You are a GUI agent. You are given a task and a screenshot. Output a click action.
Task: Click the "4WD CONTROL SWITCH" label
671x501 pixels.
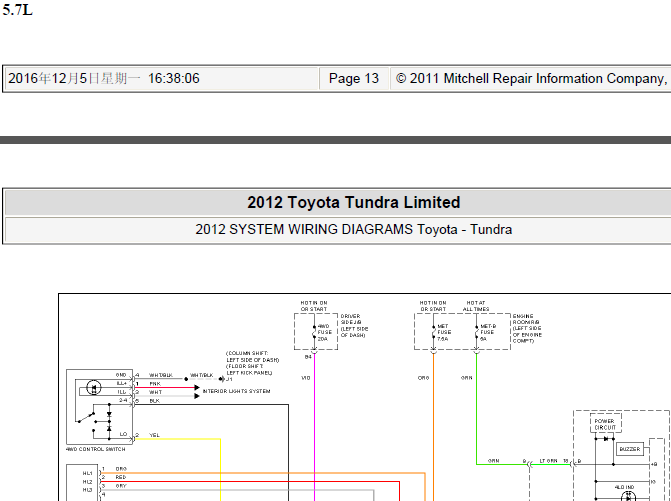click(x=96, y=449)
